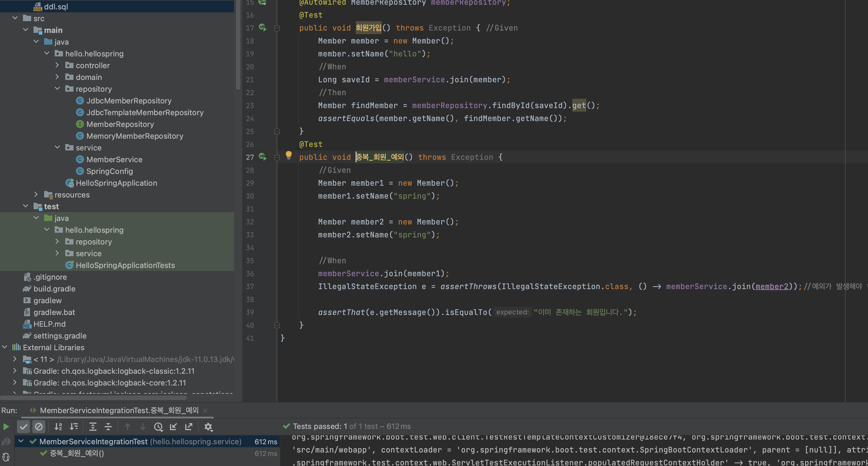
Task: Click Rerun Failed Tests icon in left strip
Action: click(6, 441)
